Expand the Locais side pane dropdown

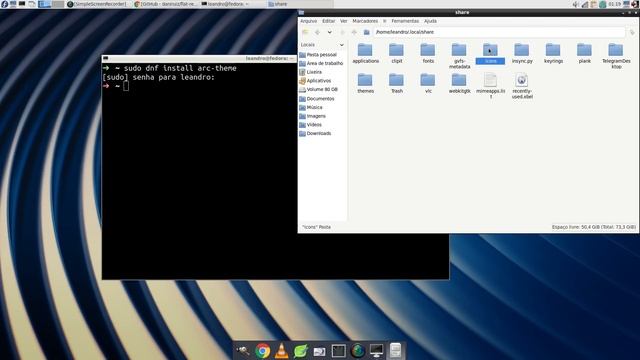pos(342,44)
